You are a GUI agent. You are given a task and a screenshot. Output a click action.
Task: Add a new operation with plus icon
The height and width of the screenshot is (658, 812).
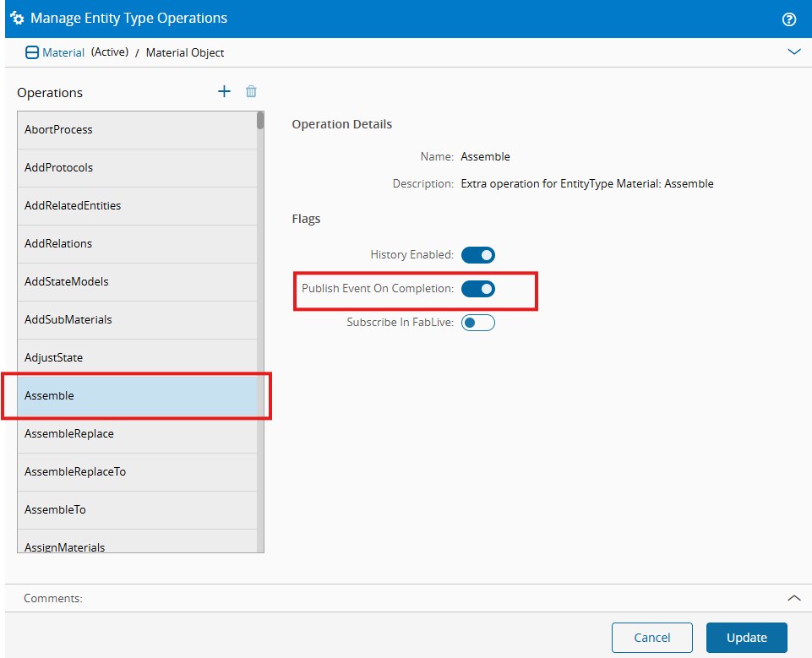coord(224,91)
